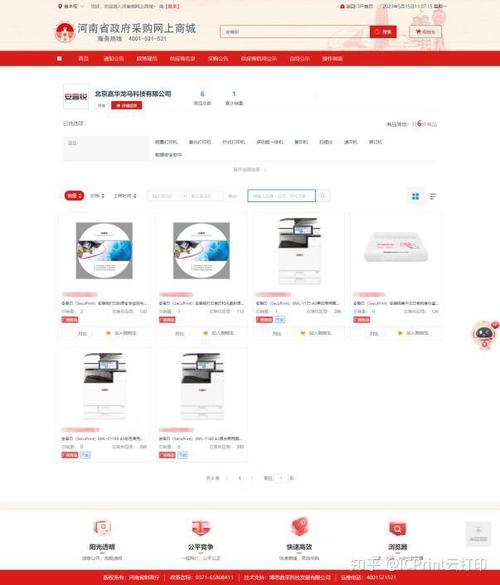Open the robot customer service assistant
The width and height of the screenshot is (500, 585).
coord(485,335)
